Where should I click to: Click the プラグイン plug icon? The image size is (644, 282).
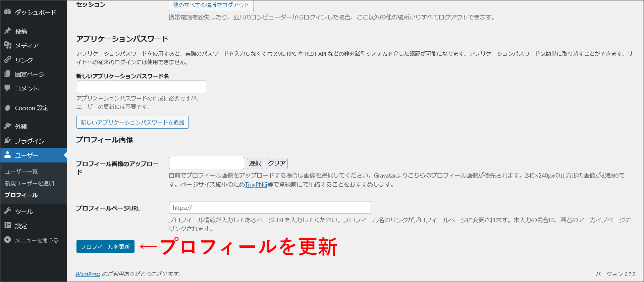(x=7, y=140)
